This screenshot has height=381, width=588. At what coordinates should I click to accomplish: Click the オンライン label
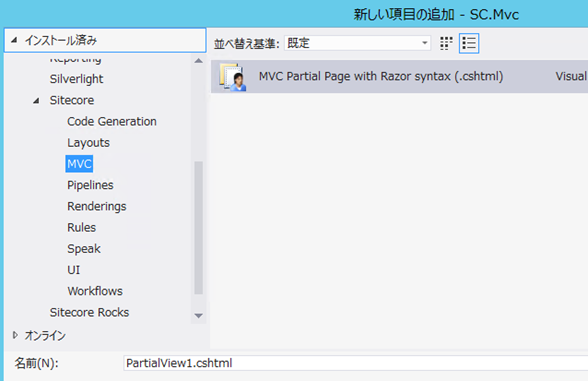point(45,335)
